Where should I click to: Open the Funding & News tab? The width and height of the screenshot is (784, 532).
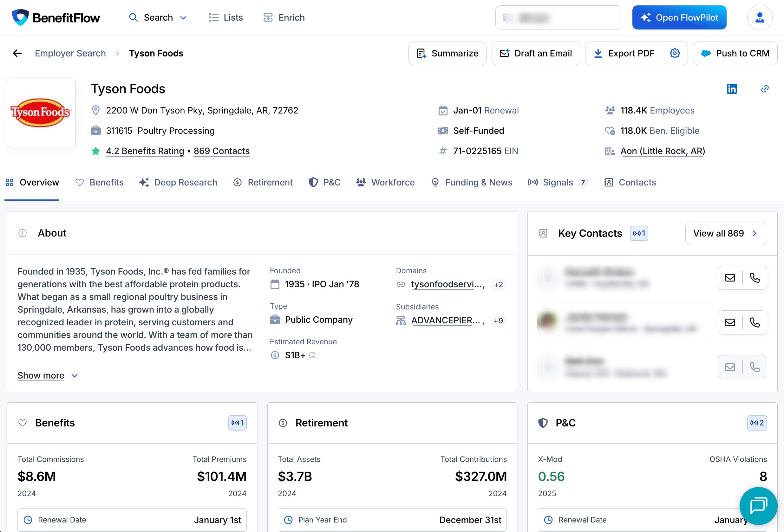(x=472, y=182)
